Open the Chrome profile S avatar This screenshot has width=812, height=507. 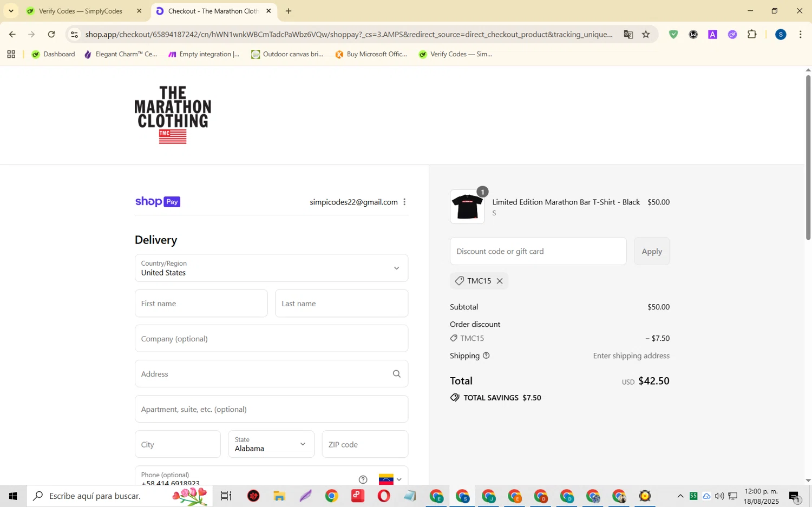point(781,35)
